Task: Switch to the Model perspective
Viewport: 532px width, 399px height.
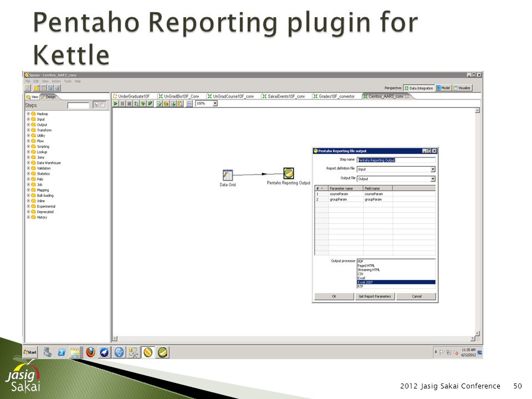Action: pos(443,88)
